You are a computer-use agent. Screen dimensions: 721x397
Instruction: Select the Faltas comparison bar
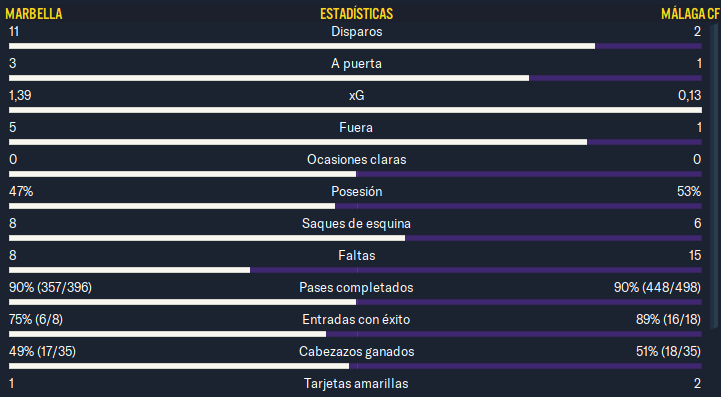[x=355, y=270]
